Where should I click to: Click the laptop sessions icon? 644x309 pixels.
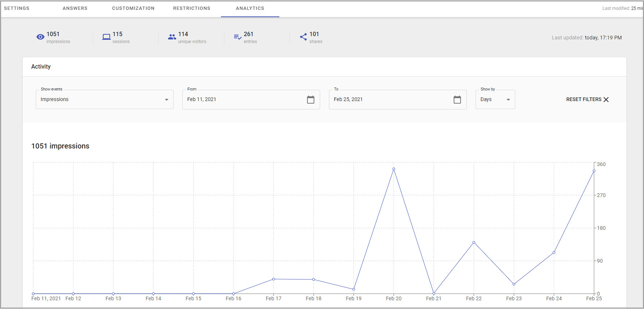pos(106,37)
